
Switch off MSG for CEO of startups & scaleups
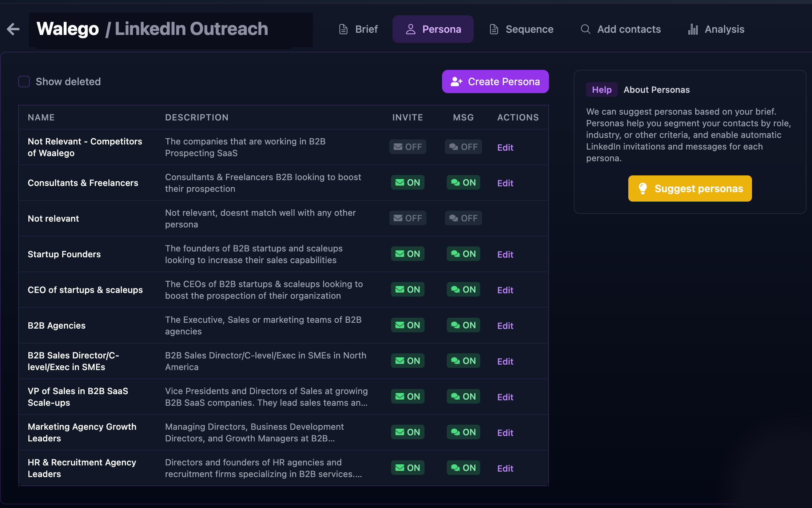(x=463, y=290)
